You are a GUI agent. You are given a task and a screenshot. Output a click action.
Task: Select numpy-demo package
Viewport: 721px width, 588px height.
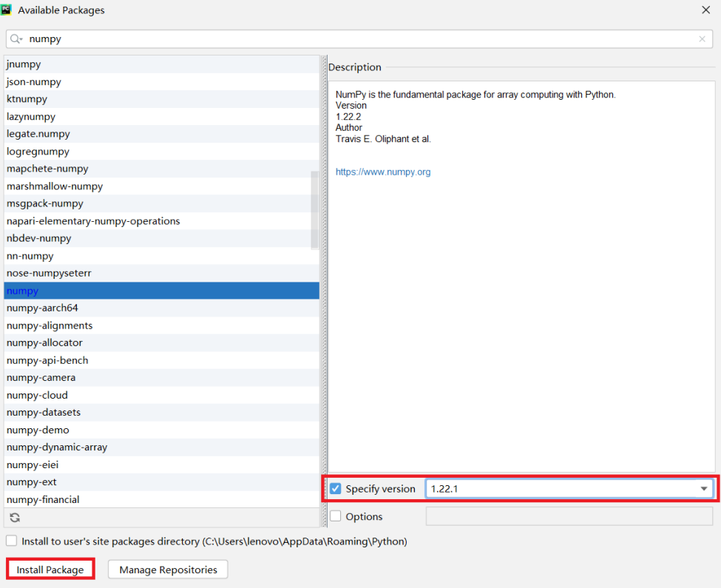(x=161, y=430)
